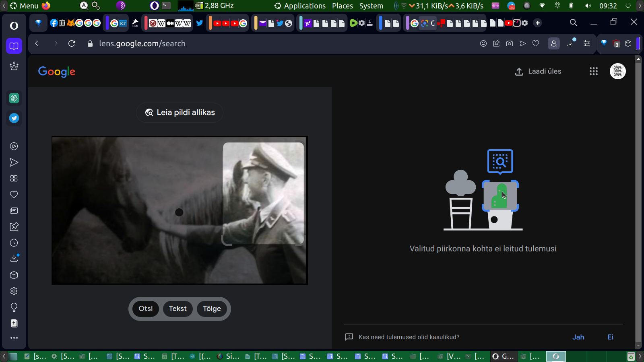The width and height of the screenshot is (644, 362).
Task: Click Leia pildi allikas button
Action: 180,113
